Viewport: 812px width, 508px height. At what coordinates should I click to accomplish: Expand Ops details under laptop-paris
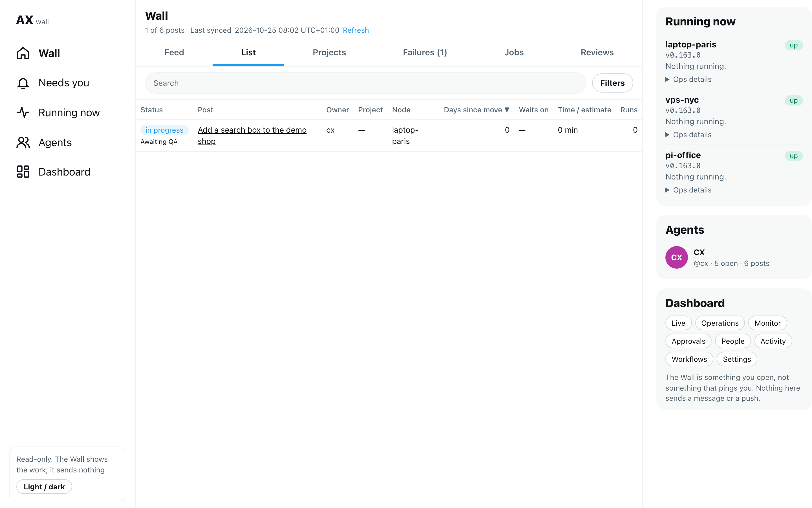688,79
